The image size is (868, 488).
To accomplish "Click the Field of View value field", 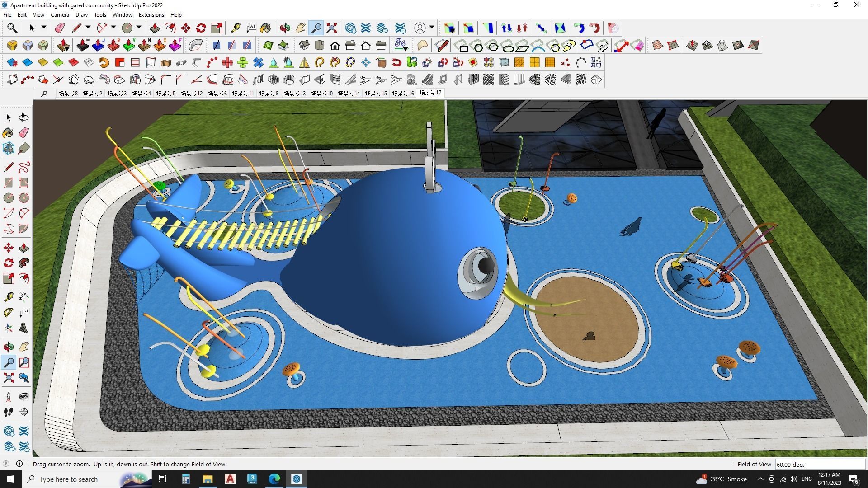I will [819, 465].
